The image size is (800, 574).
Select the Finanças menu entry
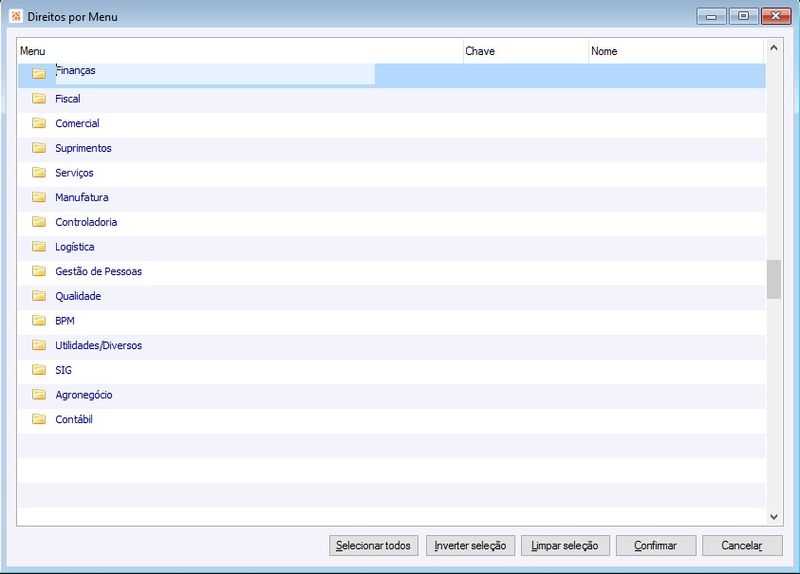point(76,71)
